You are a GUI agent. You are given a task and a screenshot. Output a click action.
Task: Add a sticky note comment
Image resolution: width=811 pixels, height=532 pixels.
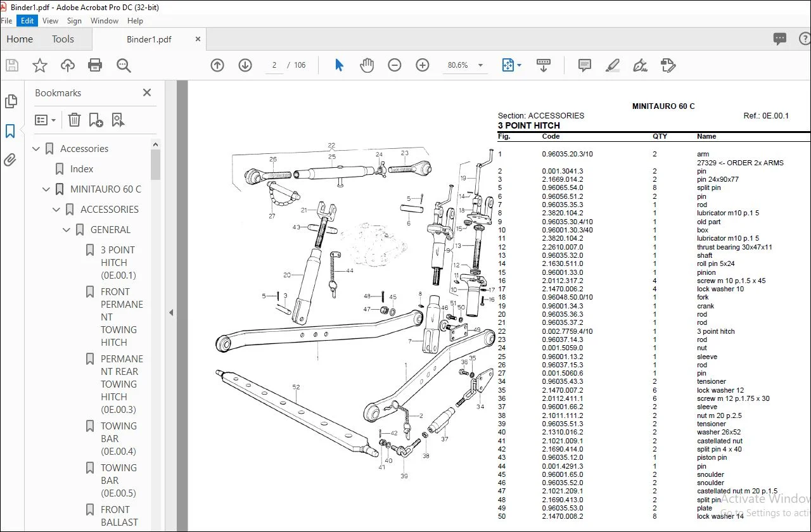[585, 65]
